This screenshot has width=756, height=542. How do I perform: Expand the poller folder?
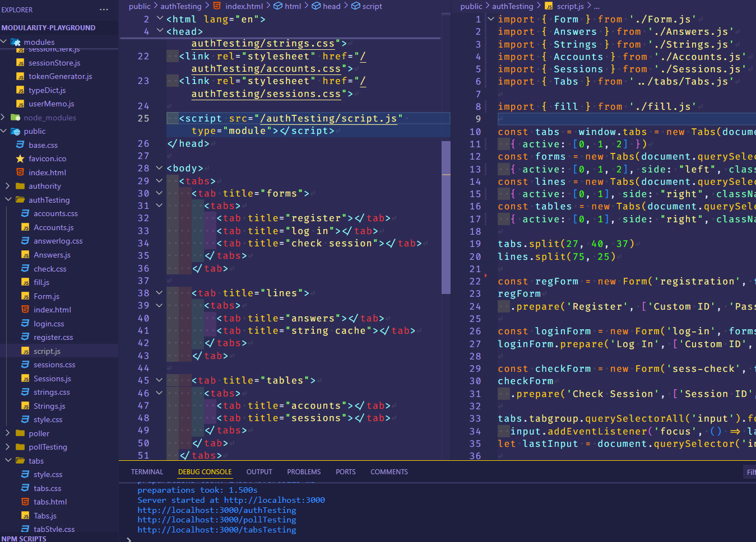point(8,433)
